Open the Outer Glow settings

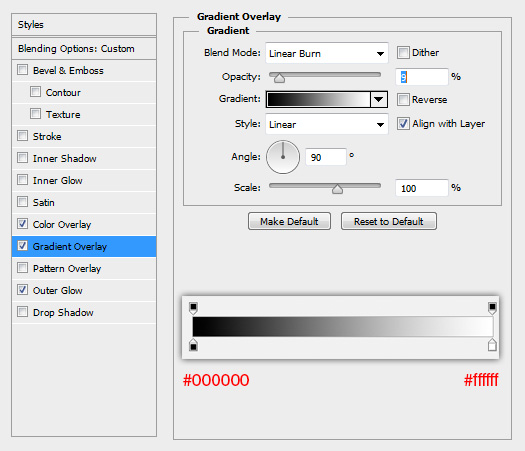tap(84, 290)
